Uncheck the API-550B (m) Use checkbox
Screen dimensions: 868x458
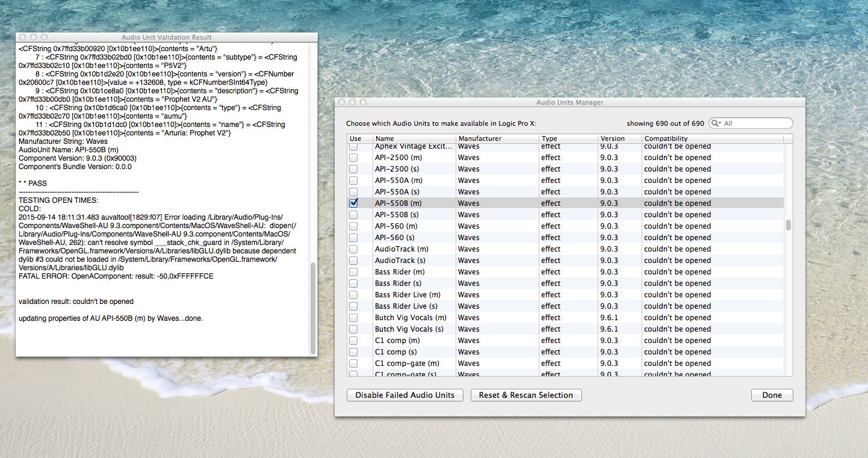[x=353, y=203]
